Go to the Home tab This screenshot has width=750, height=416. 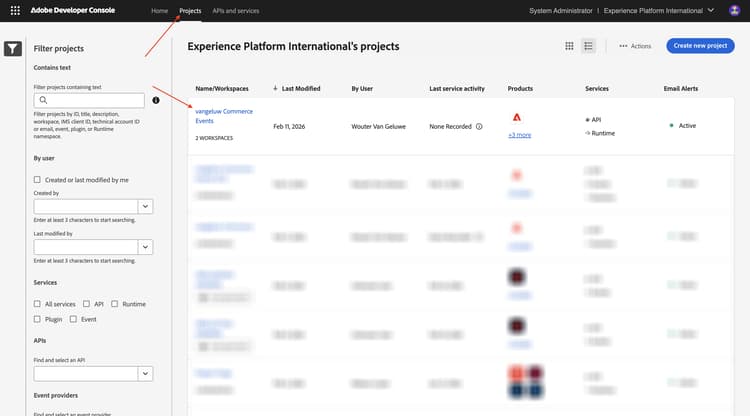click(x=159, y=10)
